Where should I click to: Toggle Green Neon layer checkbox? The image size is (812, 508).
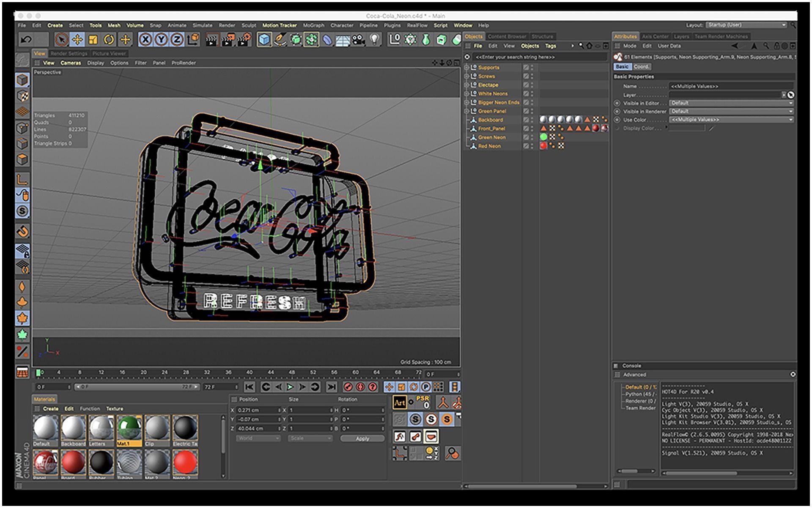[x=526, y=137]
